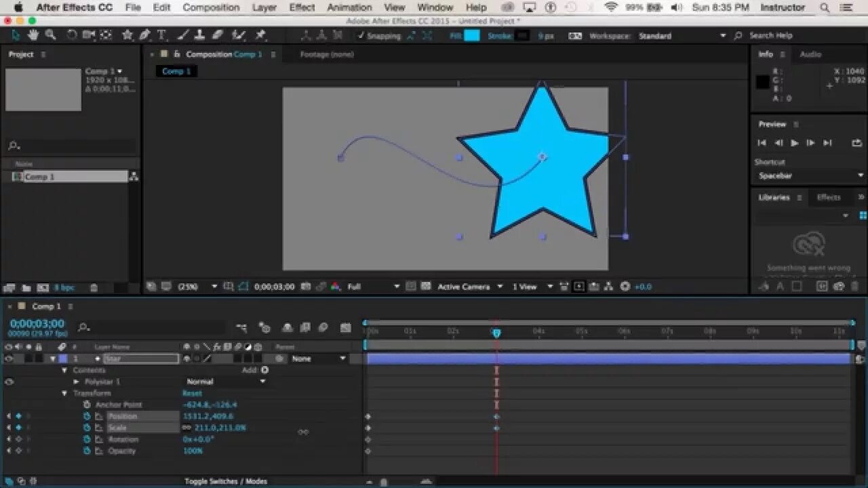Open the viewer magnification 25% dropdown
868x488 pixels.
197,287
